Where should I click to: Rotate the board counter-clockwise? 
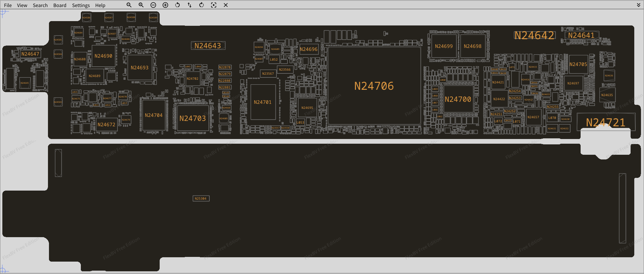(177, 5)
